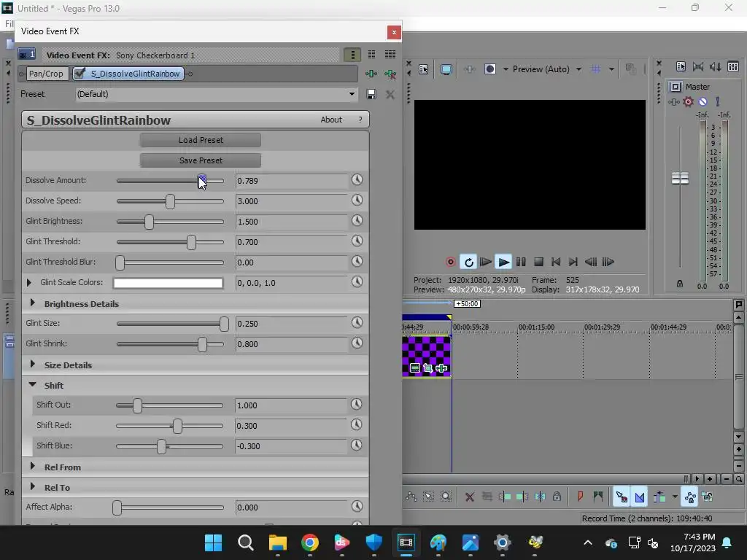Toggle Master bus mute icon

click(703, 101)
